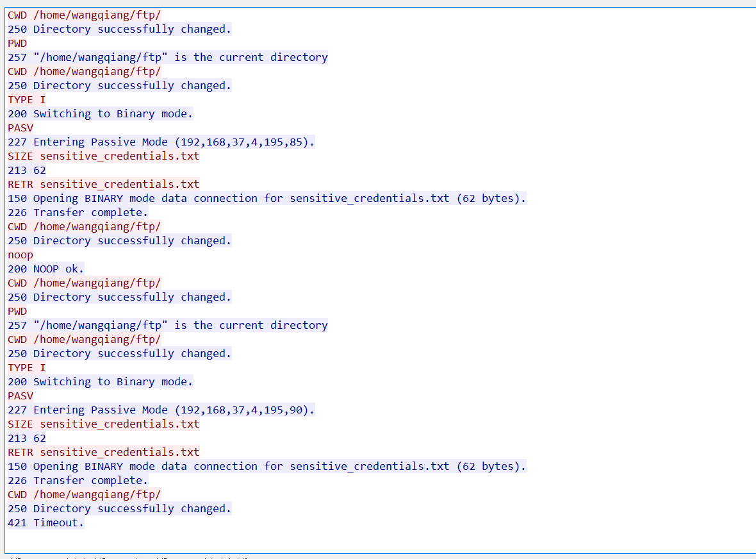Click the lowercase 'noop' command line

(21, 254)
